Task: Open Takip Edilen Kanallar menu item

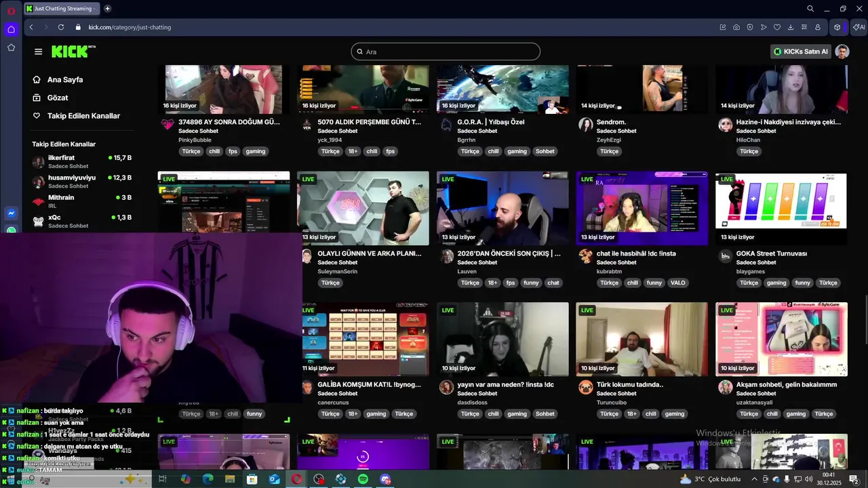Action: pyautogui.click(x=83, y=116)
